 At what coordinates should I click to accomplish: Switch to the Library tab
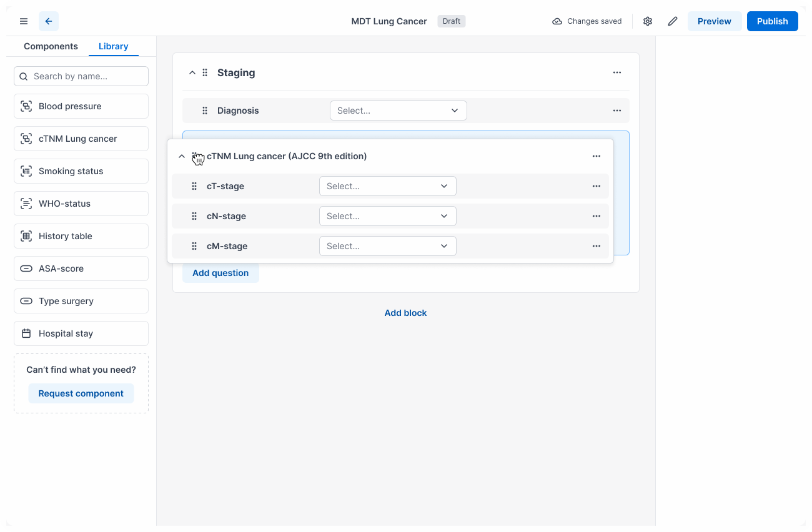tap(114, 46)
